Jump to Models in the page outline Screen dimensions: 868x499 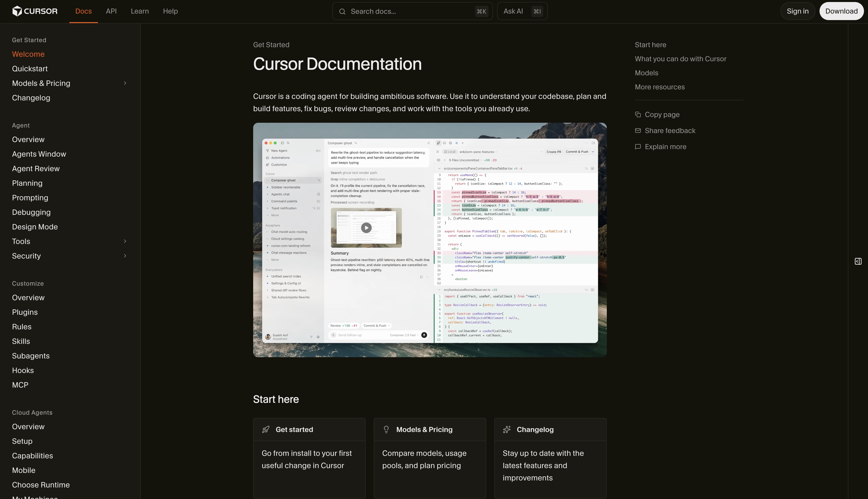click(x=646, y=73)
